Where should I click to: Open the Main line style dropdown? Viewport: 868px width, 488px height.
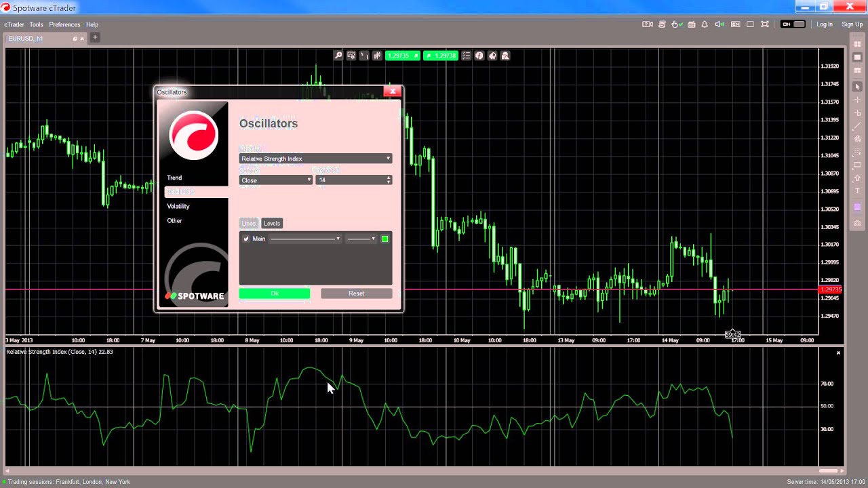coord(305,239)
